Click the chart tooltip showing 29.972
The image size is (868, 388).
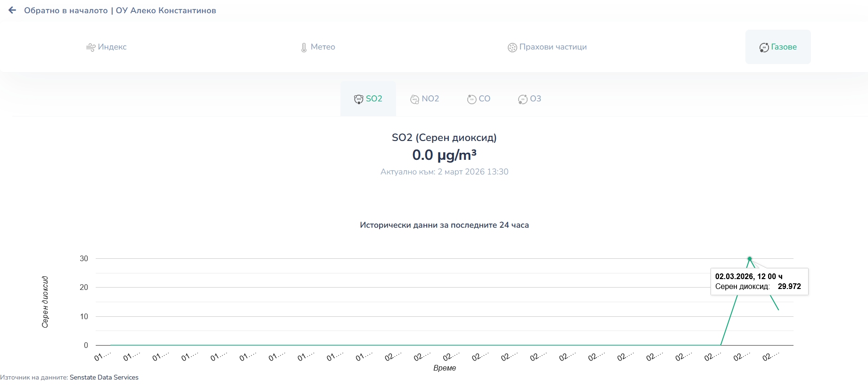tap(759, 281)
